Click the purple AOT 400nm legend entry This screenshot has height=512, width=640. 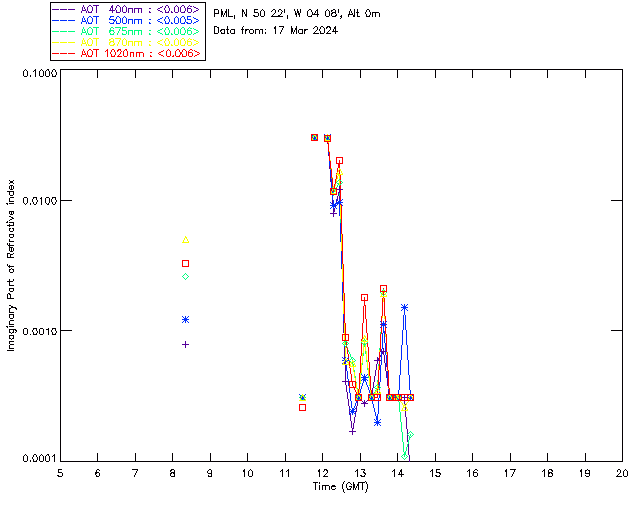(x=126, y=9)
